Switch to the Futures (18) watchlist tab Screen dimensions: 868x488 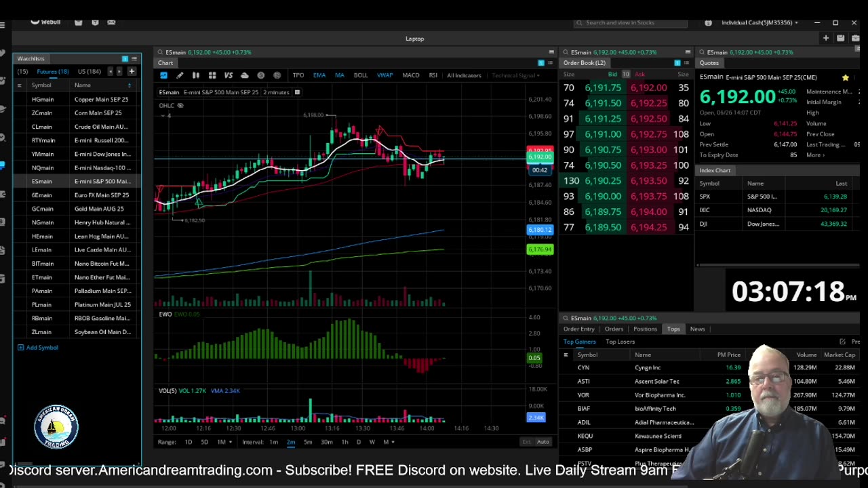(x=53, y=71)
